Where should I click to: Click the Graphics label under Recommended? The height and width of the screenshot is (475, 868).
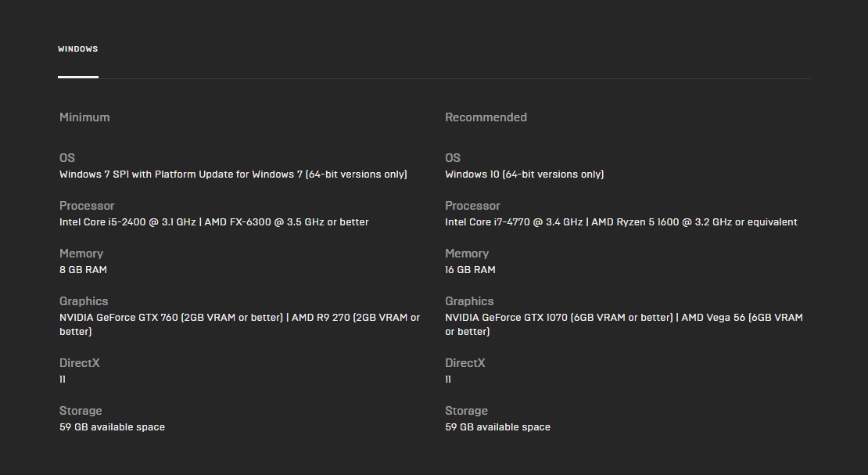pyautogui.click(x=469, y=301)
